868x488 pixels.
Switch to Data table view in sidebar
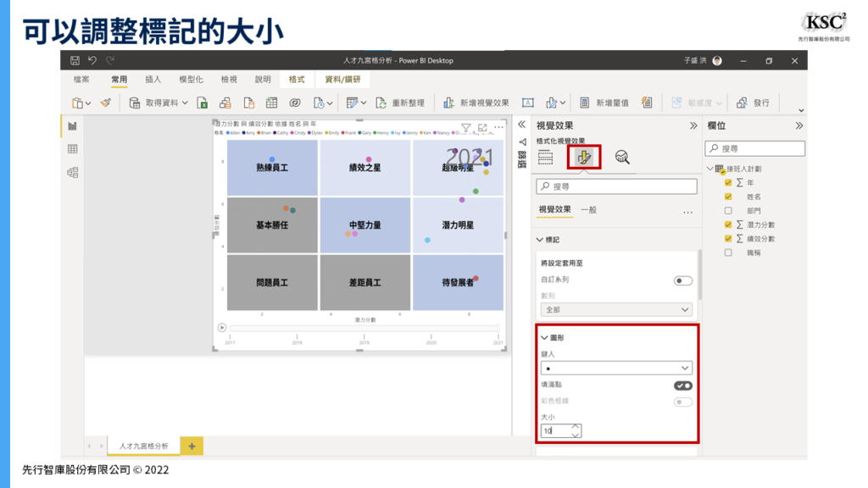[73, 149]
